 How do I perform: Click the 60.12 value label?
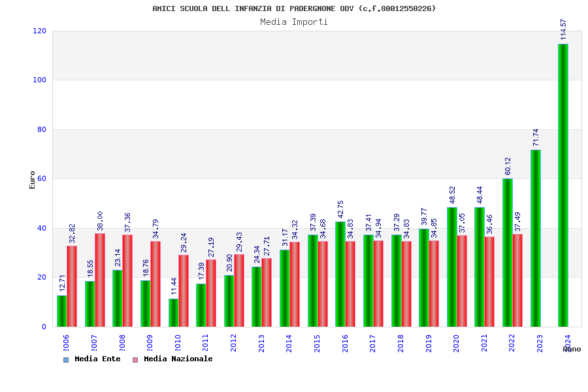tap(508, 166)
